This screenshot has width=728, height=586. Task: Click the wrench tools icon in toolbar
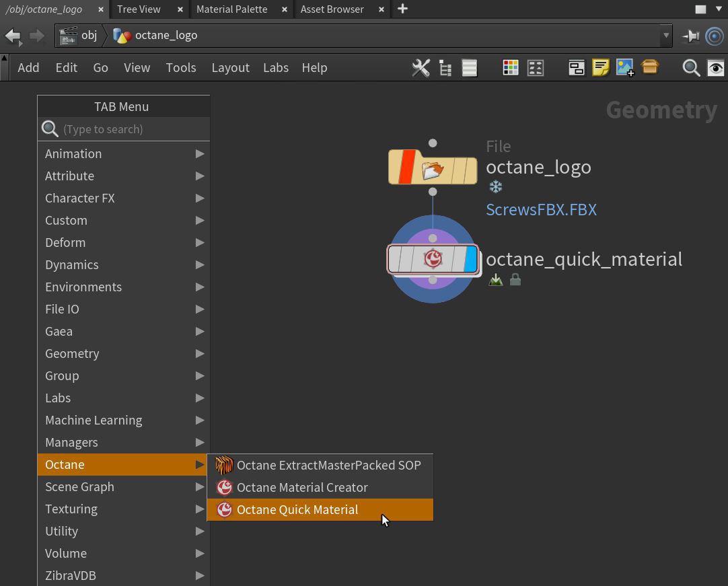(x=421, y=68)
